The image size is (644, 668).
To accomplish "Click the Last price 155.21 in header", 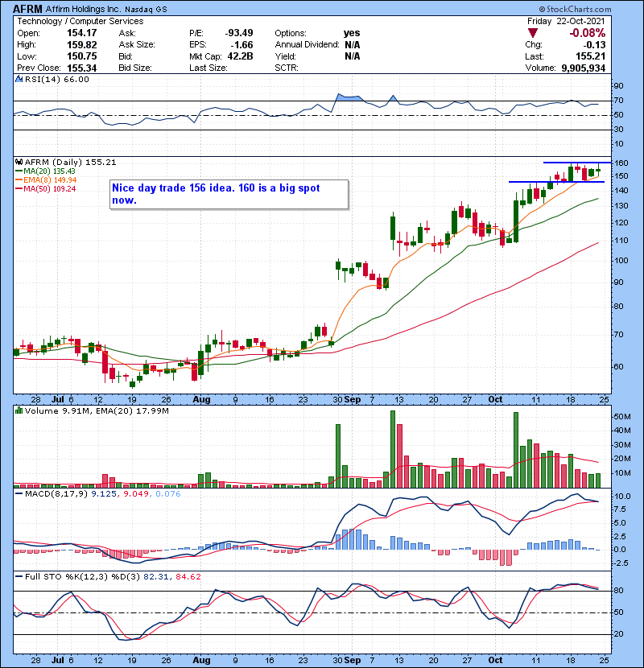I will point(590,56).
